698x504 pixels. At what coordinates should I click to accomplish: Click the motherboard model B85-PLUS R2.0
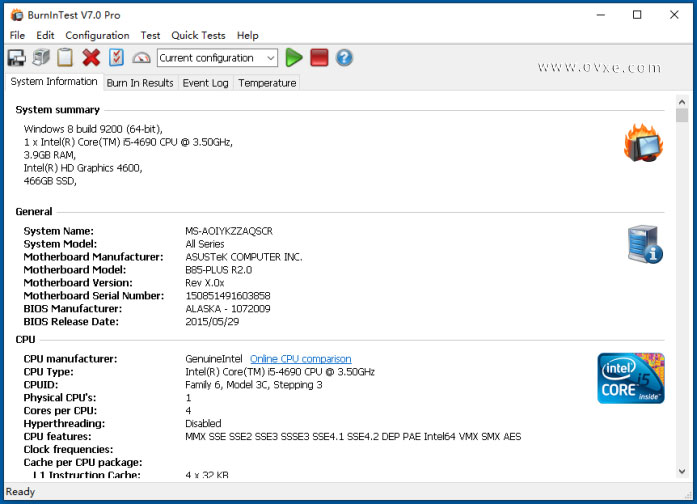point(219,270)
